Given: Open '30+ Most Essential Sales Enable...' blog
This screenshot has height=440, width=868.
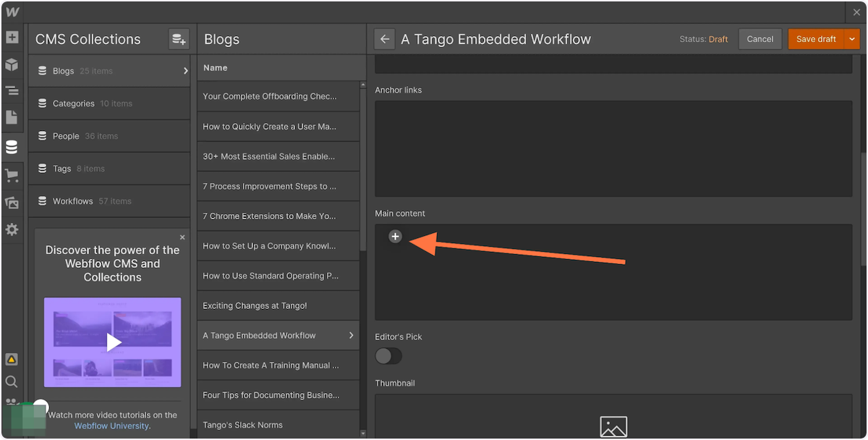Looking at the screenshot, I should click(x=278, y=156).
